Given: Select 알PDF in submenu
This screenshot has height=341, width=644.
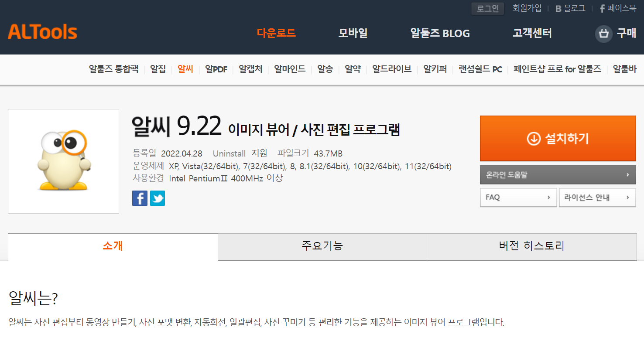Looking at the screenshot, I should [x=216, y=69].
